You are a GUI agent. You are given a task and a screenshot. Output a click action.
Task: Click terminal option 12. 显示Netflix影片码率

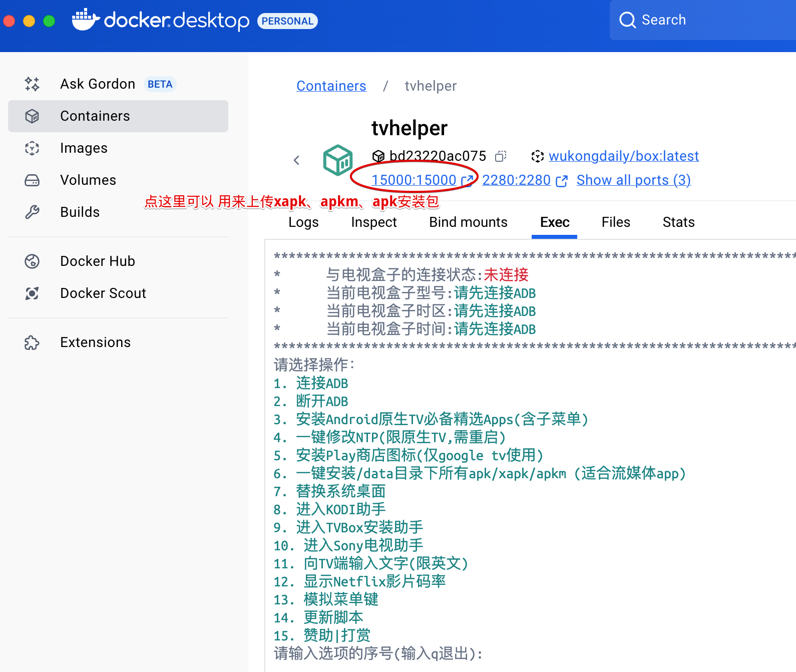coord(359,582)
